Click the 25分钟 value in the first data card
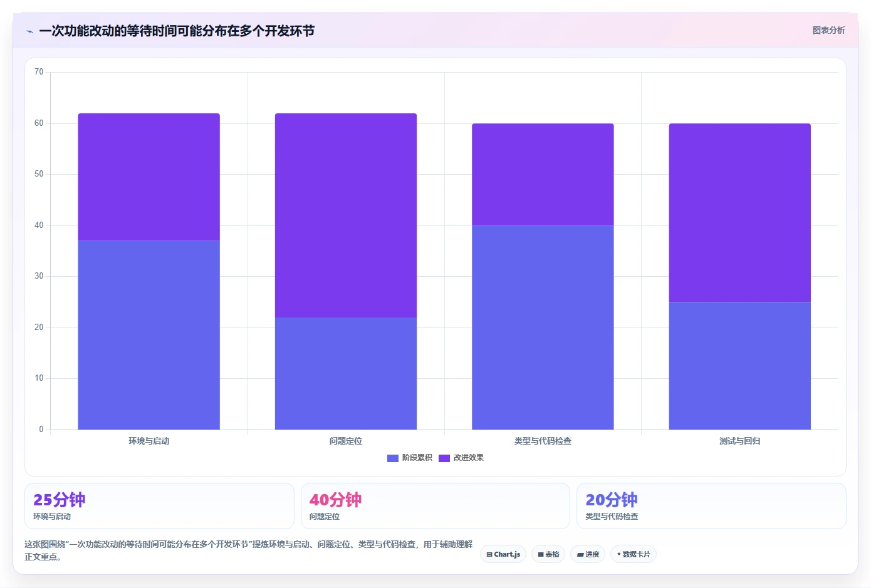871x588 pixels. point(60,500)
